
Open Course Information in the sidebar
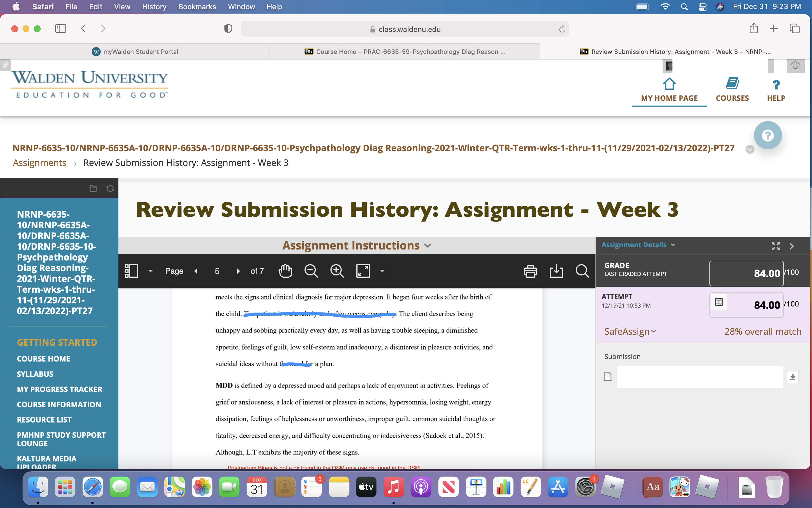click(59, 404)
